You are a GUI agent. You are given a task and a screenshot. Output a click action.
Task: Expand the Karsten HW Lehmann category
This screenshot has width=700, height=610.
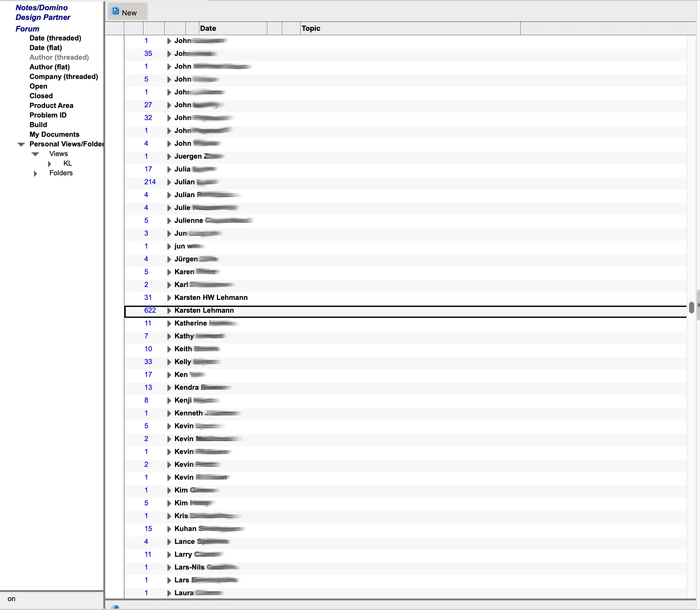pyautogui.click(x=169, y=298)
